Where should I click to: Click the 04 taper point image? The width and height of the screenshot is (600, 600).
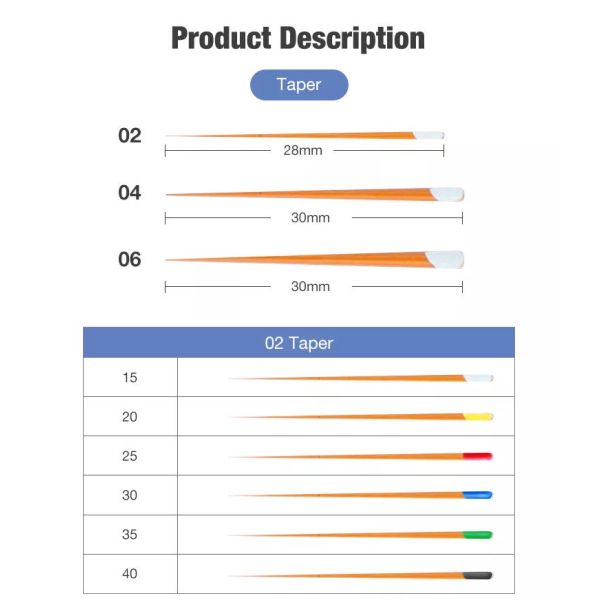click(314, 194)
